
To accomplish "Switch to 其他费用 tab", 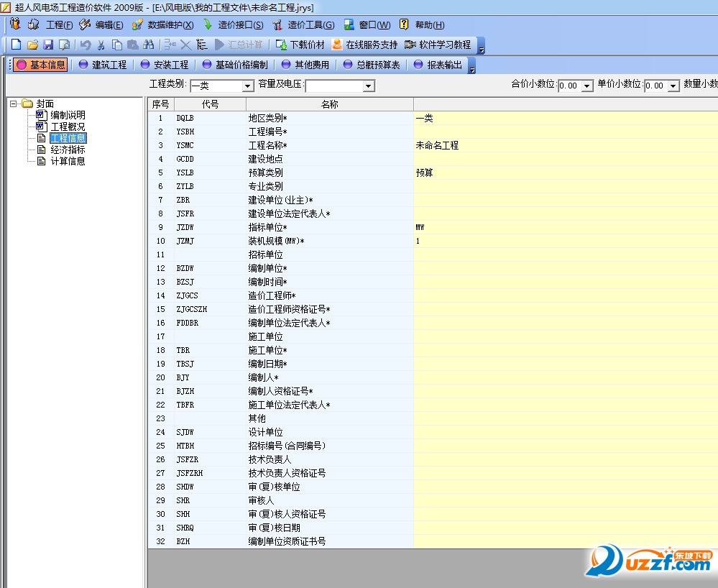I will pyautogui.click(x=305, y=65).
